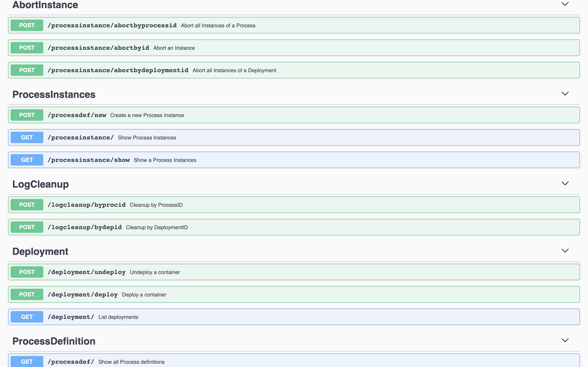Click the LogCleanup tag heading
The width and height of the screenshot is (588, 367).
[x=41, y=184]
